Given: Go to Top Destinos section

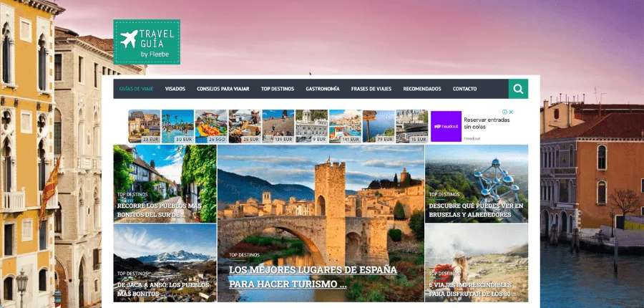Looking at the screenshot, I should [x=277, y=89].
